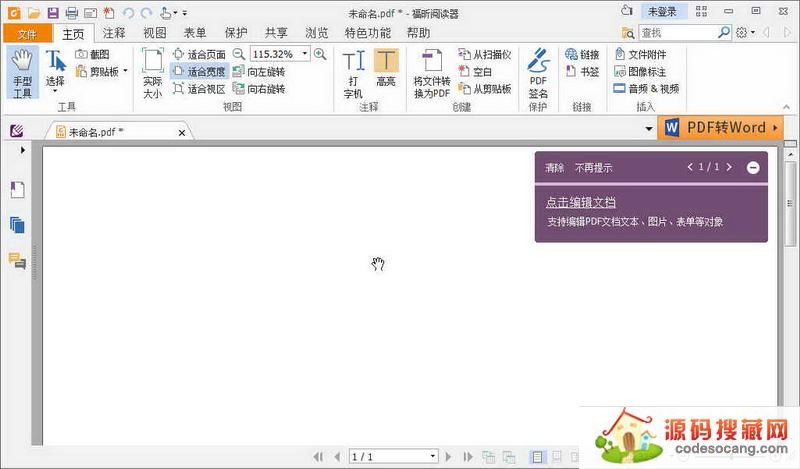Click the Typewriter tool (打字机)
The image size is (800, 469).
pos(353,72)
